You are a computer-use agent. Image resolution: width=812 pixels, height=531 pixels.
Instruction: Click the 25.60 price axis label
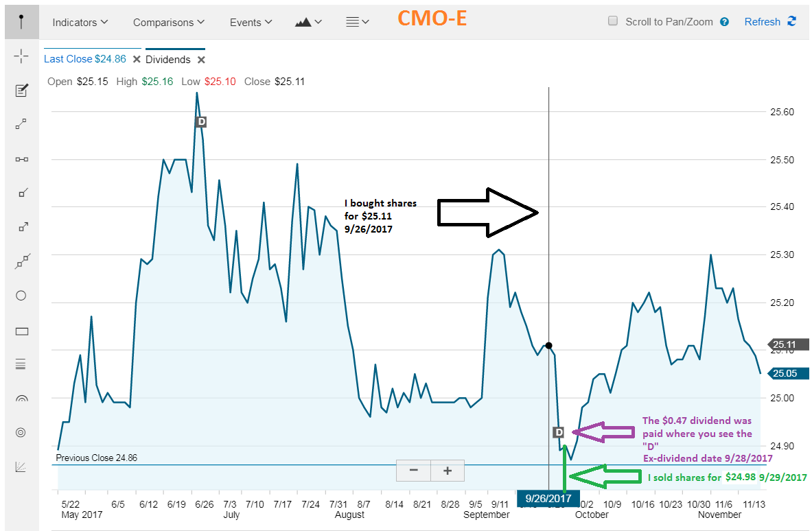point(782,112)
